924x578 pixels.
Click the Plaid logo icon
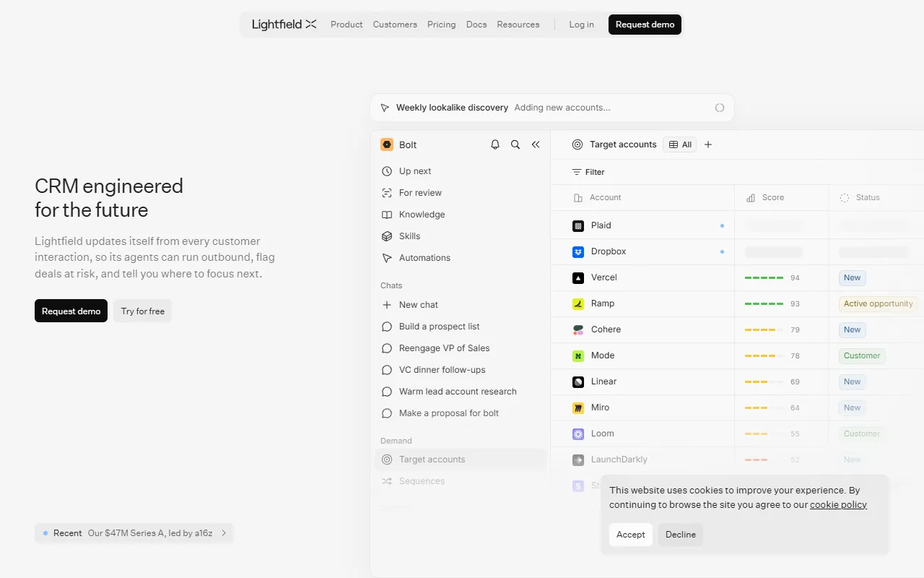[578, 225]
